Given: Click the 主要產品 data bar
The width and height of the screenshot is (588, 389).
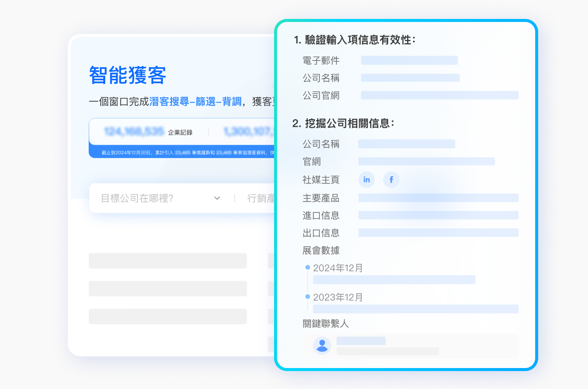Looking at the screenshot, I should point(439,197).
